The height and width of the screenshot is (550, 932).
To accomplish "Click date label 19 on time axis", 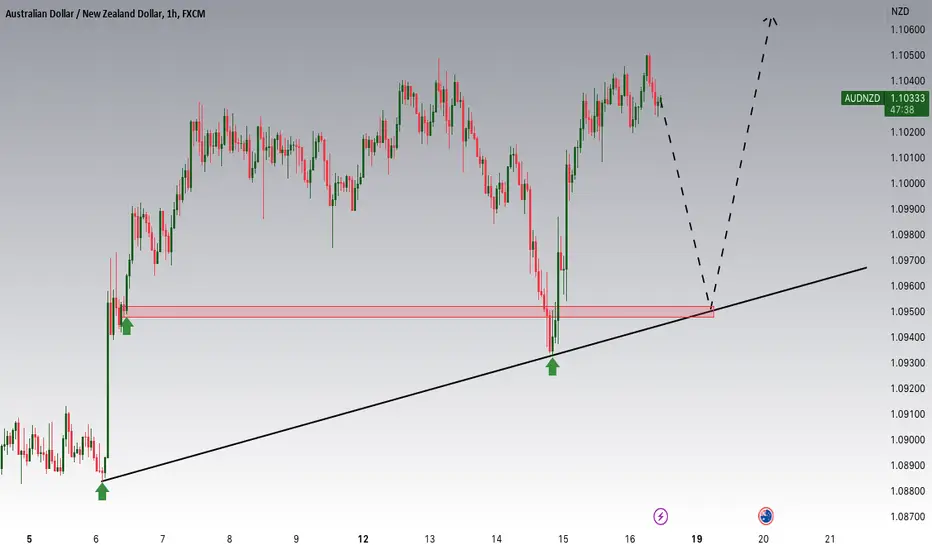I will pos(697,539).
